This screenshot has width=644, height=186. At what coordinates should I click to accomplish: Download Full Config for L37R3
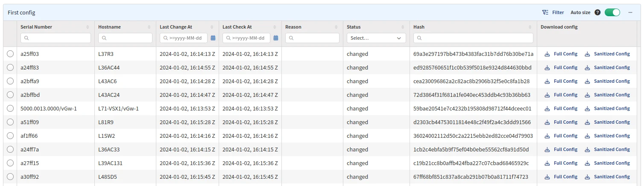click(561, 54)
